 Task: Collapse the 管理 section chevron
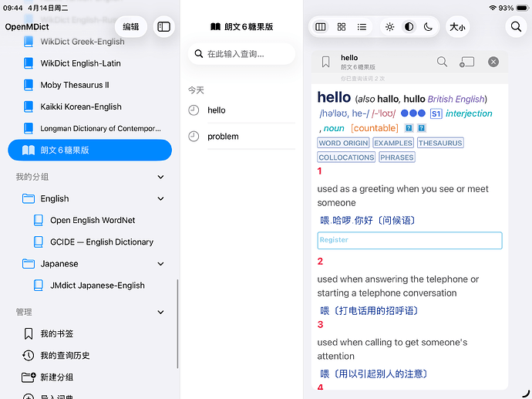(161, 312)
